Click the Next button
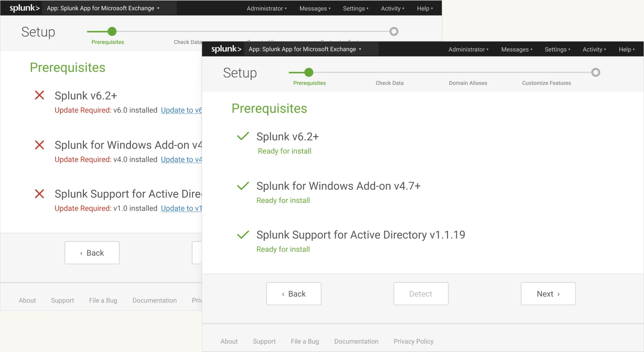Screen dimensions: 644x352 click(x=548, y=294)
